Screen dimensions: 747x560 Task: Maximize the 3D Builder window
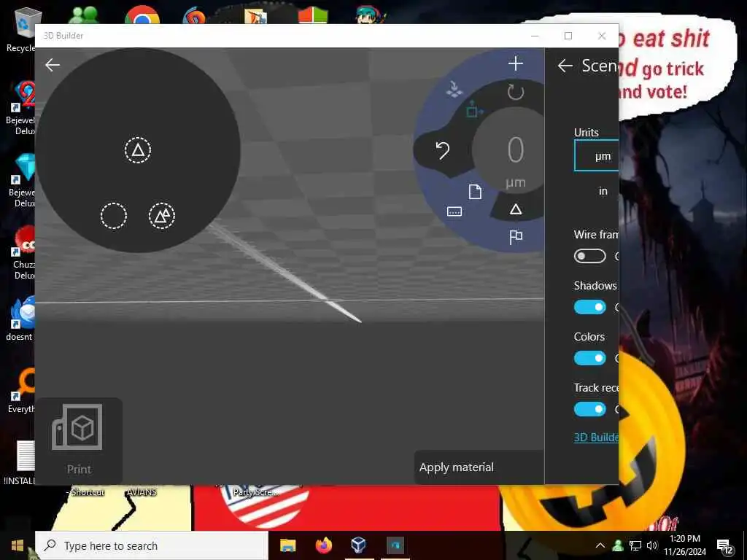click(x=568, y=36)
